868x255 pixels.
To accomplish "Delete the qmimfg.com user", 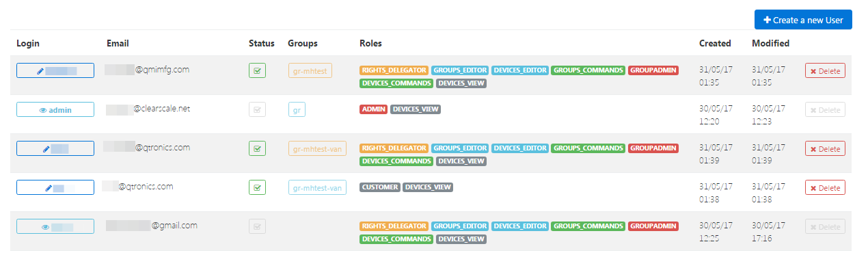I will (825, 71).
